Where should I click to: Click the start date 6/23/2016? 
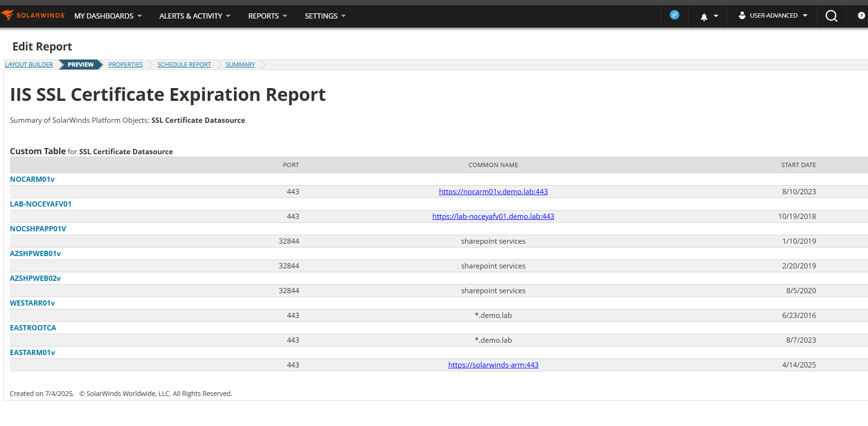(799, 316)
